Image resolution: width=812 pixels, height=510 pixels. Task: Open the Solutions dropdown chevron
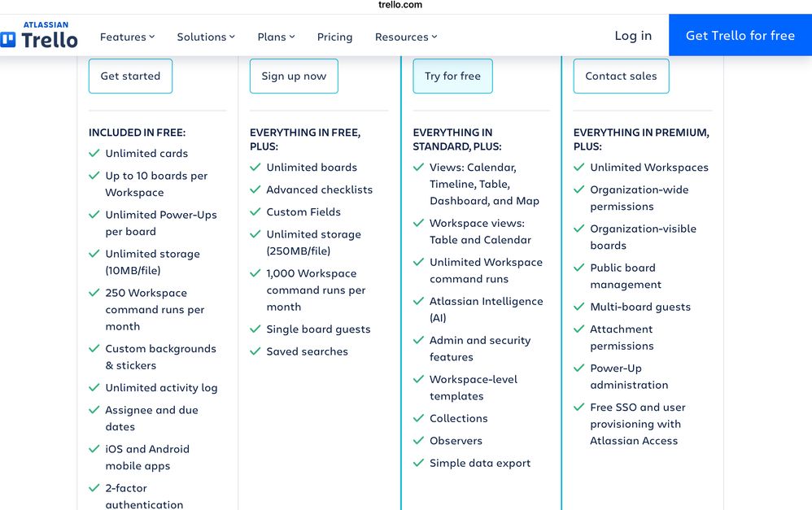(x=232, y=37)
